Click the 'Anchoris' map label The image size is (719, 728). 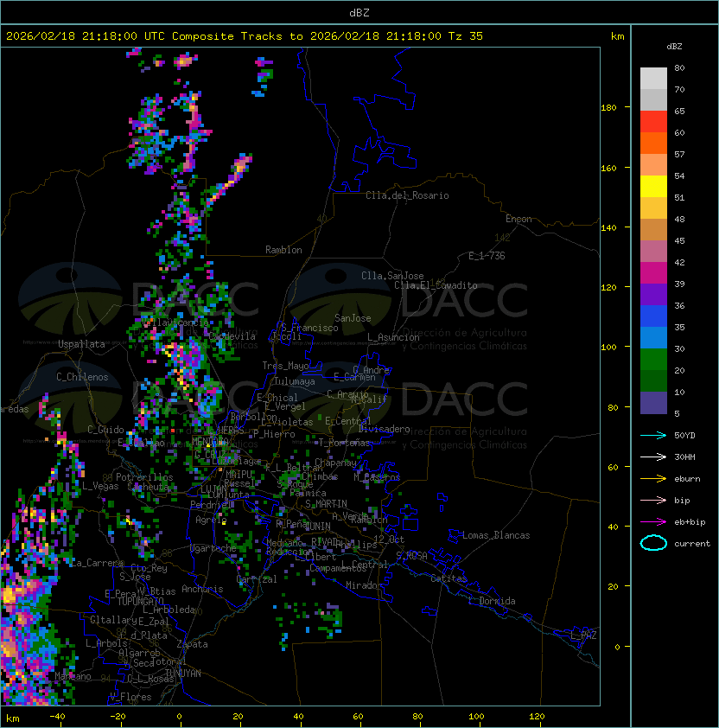click(x=202, y=589)
